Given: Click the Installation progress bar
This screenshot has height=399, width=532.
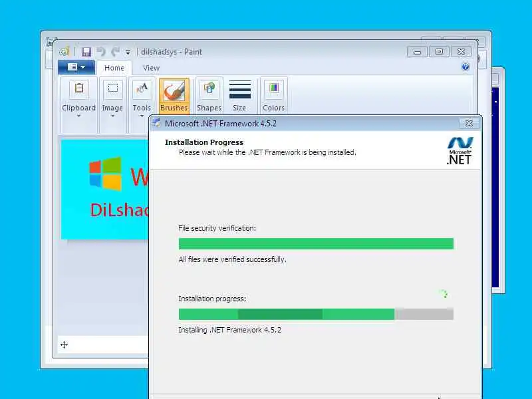Looking at the screenshot, I should 316,314.
